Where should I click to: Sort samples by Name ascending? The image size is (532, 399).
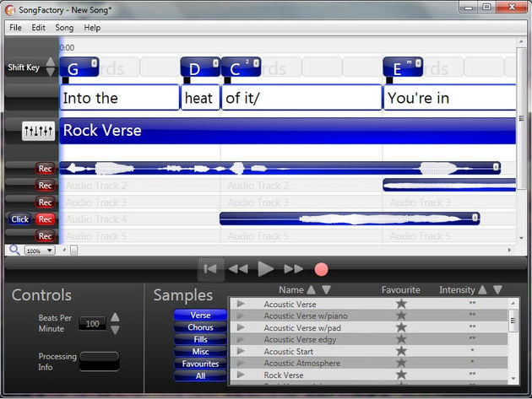[311, 290]
